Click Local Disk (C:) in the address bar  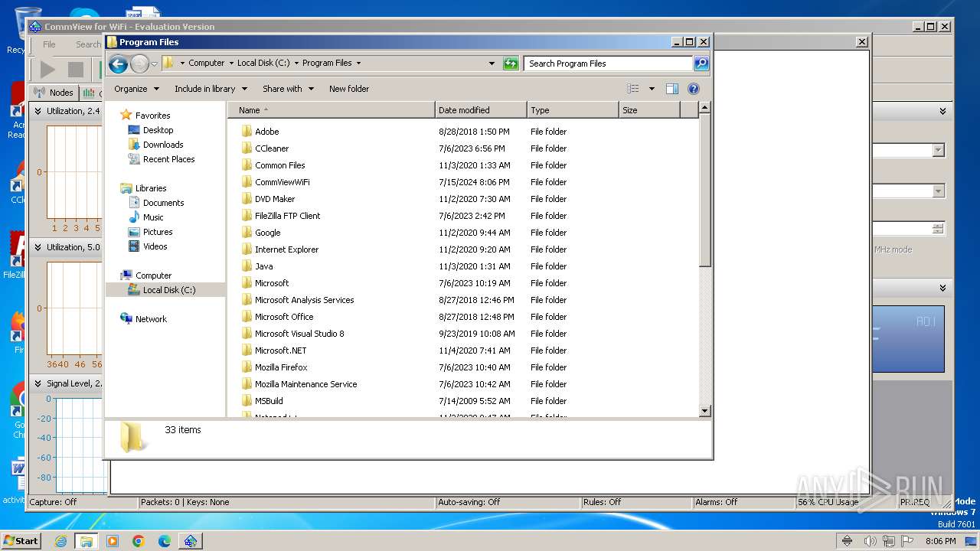tap(263, 64)
